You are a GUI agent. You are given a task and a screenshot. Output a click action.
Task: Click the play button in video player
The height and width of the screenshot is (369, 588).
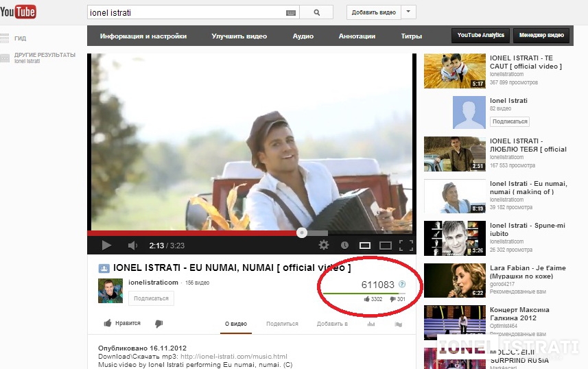(x=106, y=245)
